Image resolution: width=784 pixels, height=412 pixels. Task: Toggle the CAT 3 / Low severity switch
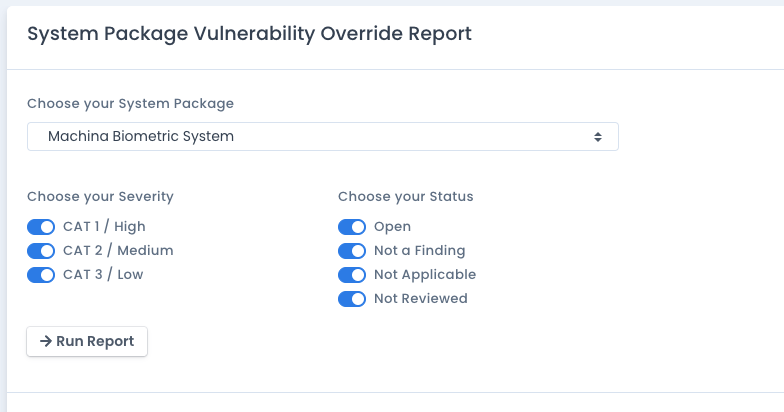tap(41, 275)
